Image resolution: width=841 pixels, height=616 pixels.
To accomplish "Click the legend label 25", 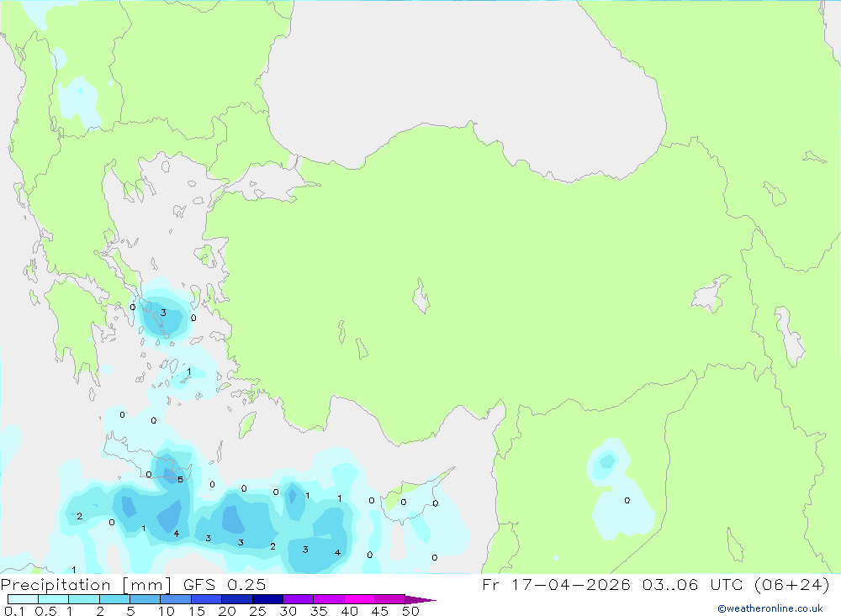I will tap(258, 611).
